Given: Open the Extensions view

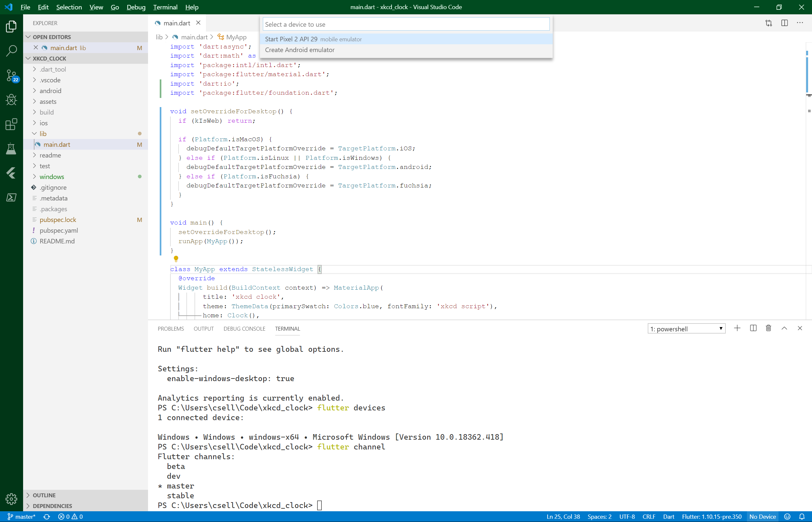Looking at the screenshot, I should (11, 124).
